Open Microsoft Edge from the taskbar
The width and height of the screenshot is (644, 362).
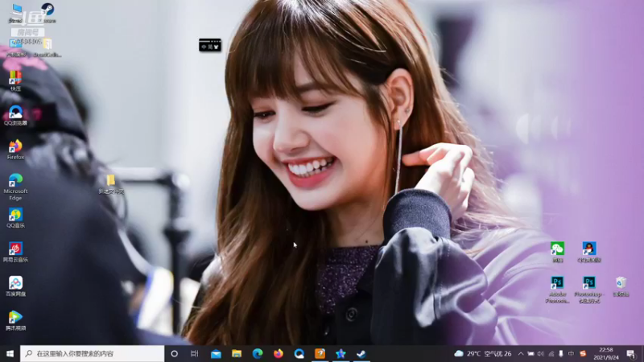point(258,353)
